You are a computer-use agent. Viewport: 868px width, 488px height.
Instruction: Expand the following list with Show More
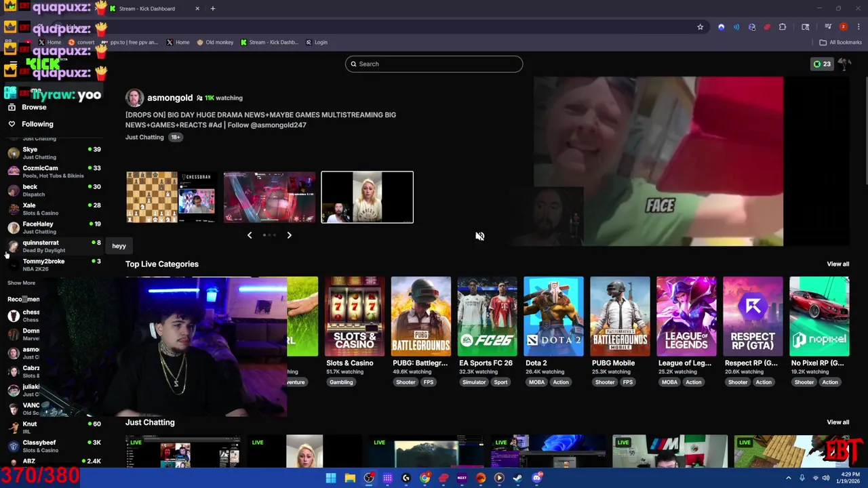pos(21,283)
